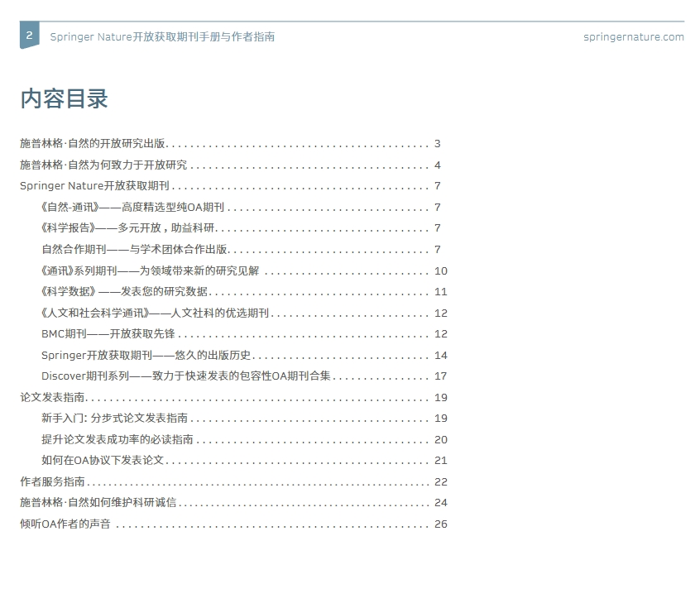Click page number 22 in contents
The image size is (700, 603).
[x=441, y=482]
